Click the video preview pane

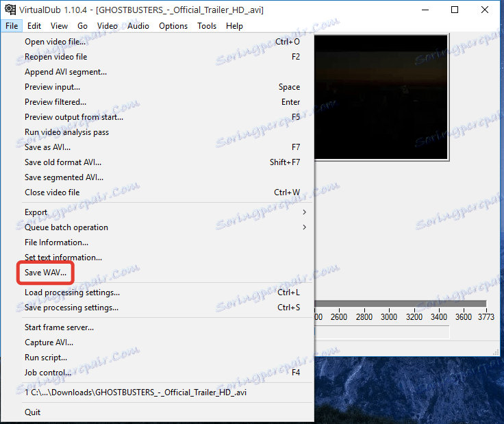pyautogui.click(x=381, y=97)
